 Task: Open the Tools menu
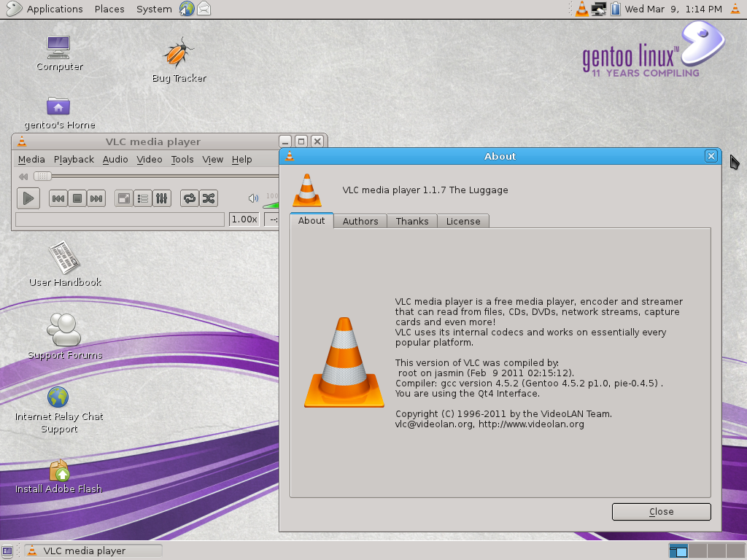pos(182,159)
